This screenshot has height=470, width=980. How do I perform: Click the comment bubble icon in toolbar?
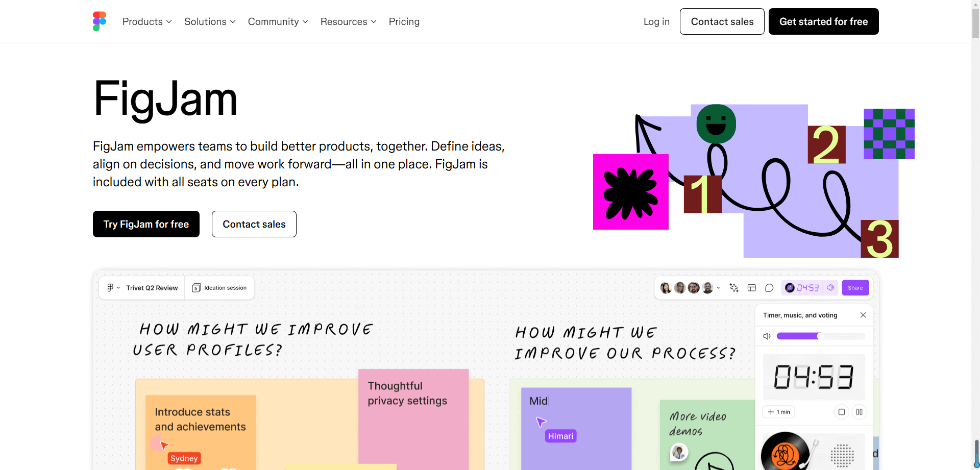coord(769,288)
